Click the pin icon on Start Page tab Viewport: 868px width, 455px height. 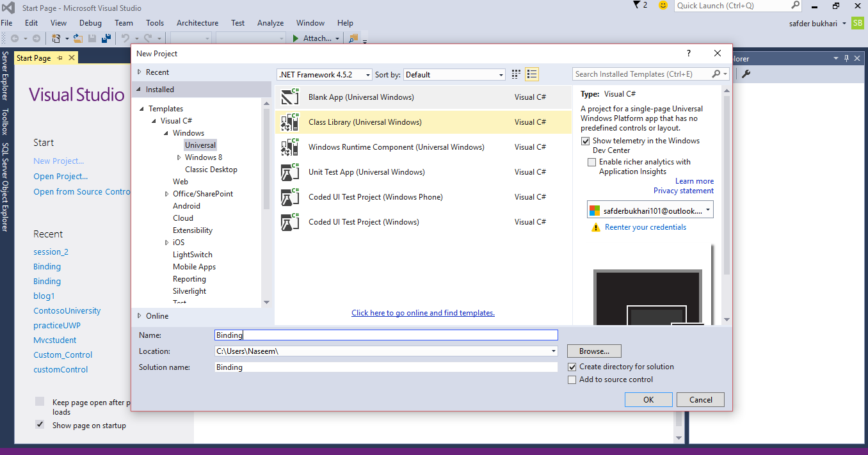coord(60,58)
